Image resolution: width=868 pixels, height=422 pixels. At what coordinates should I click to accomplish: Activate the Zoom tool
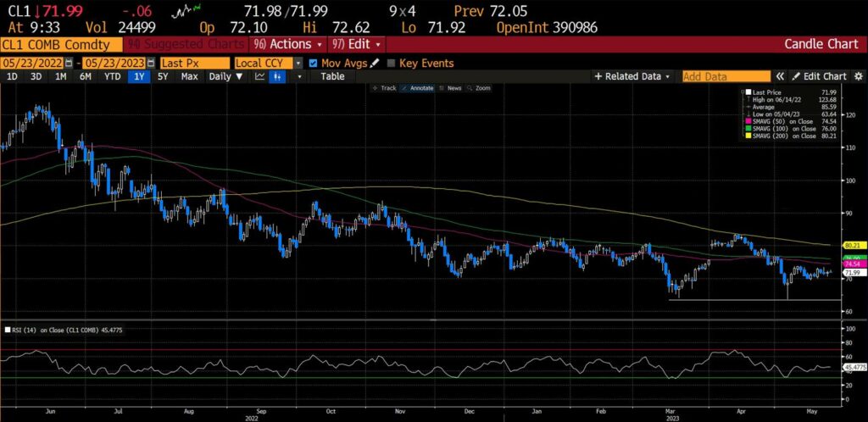479,88
